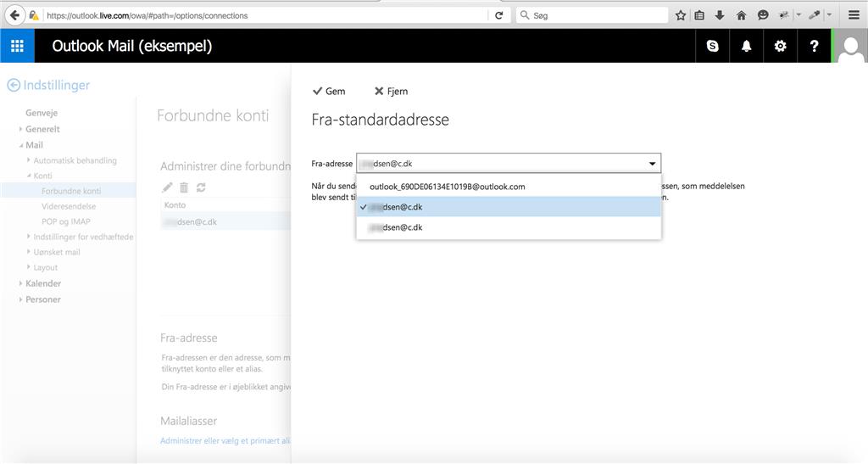This screenshot has height=464, width=868.
Task: Select the last dsen@c.dk dropdown option
Action: point(509,227)
